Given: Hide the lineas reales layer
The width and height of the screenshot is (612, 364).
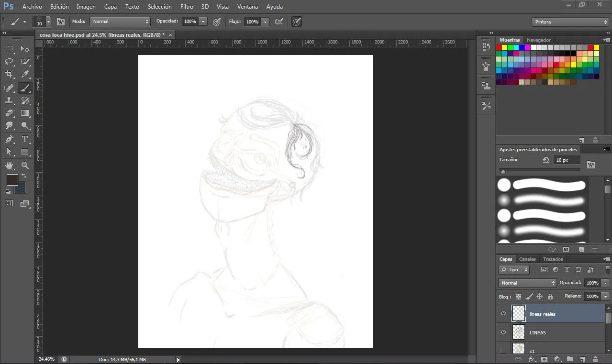Looking at the screenshot, I should coord(503,314).
